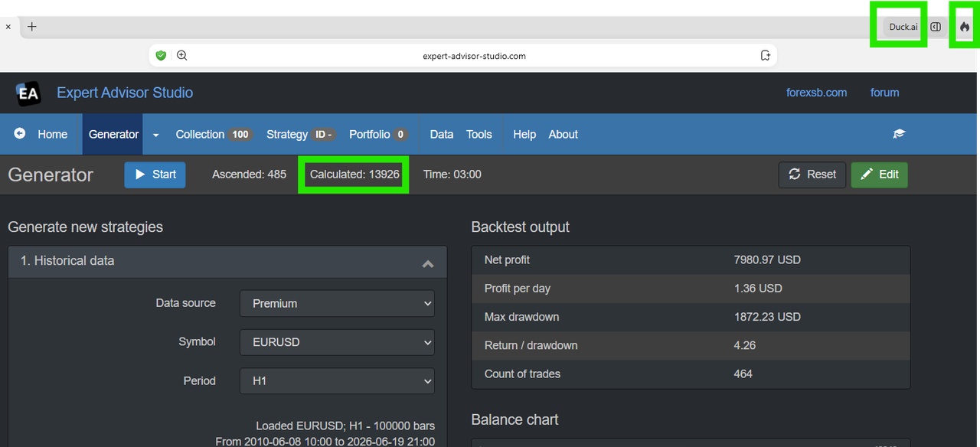Click the back arrow icon beside Home
The width and height of the screenshot is (980, 447).
pyautogui.click(x=20, y=133)
